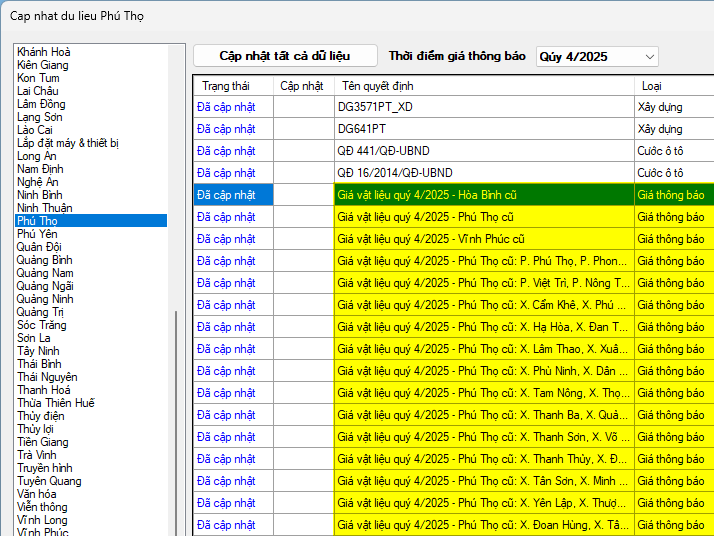Select 'Tuyên Quang' from the left list

coord(49,481)
